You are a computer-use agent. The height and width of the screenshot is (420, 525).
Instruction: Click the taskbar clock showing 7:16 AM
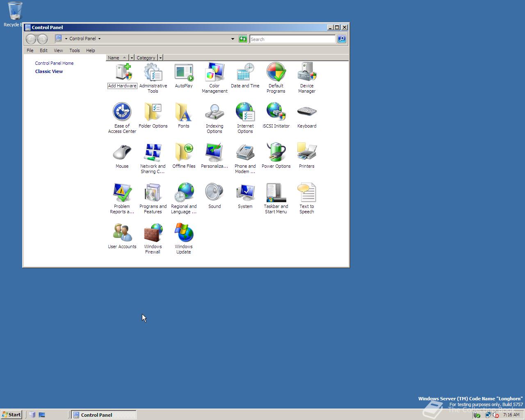(x=511, y=415)
